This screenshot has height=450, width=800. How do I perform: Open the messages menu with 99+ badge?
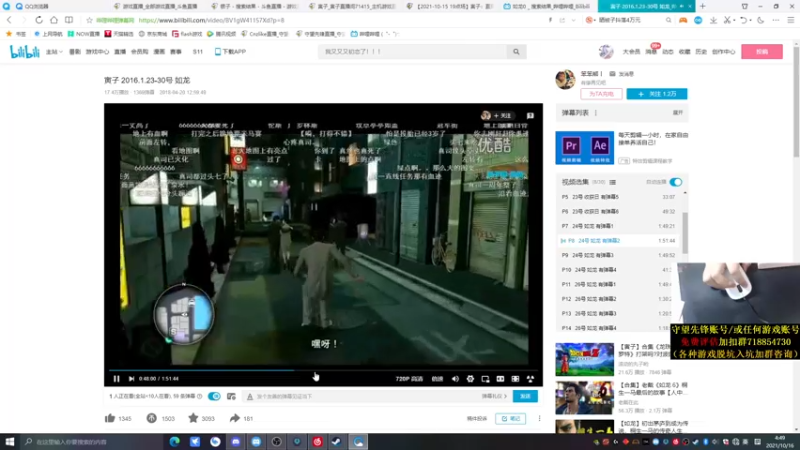[651, 52]
